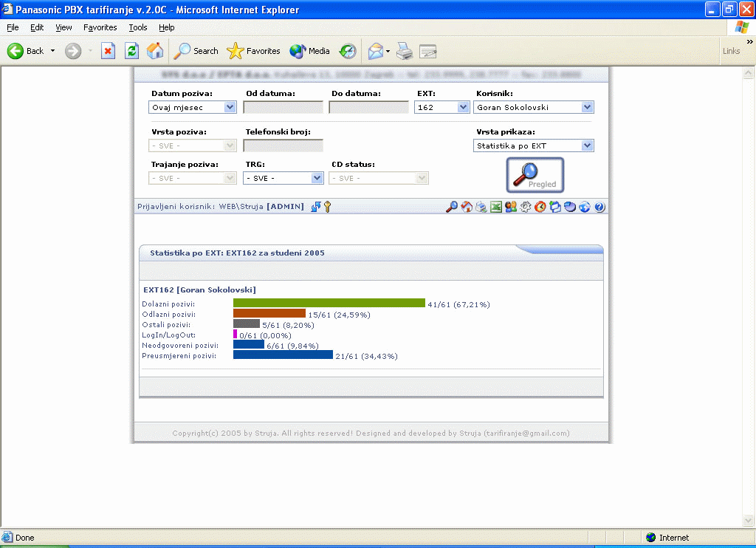Print the page using the browser toolbar printer
Viewport: 756px width, 548px height.
[405, 51]
